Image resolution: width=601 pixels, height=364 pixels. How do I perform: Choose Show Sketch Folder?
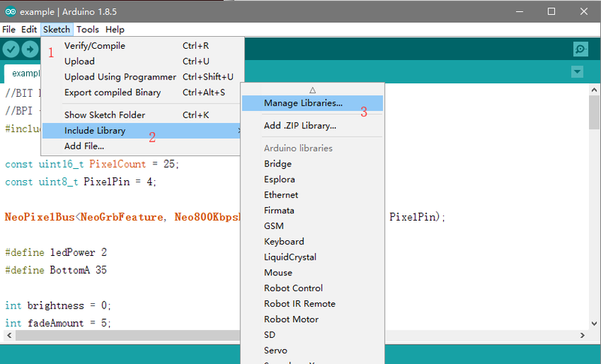pos(104,115)
